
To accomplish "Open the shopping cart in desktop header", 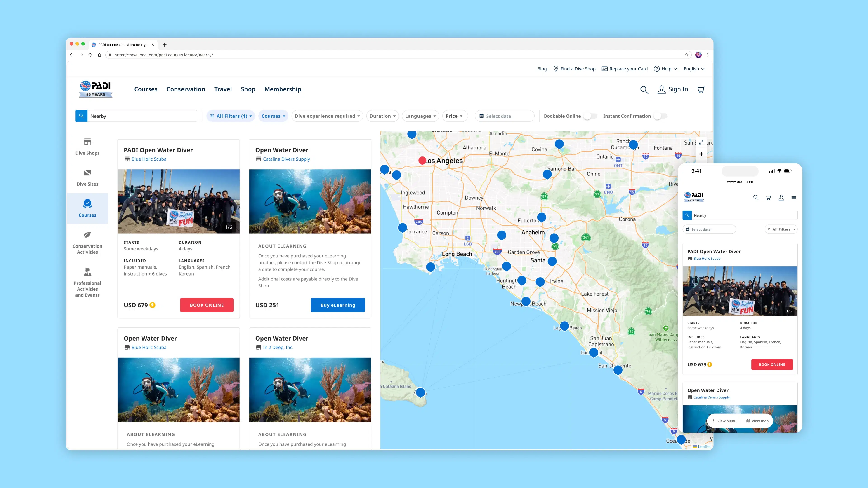I will click(x=701, y=89).
